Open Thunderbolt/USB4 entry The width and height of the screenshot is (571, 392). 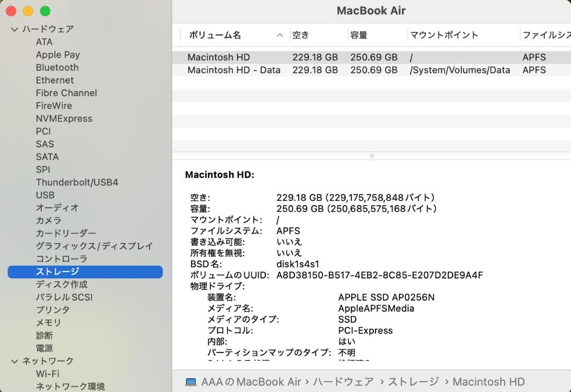77,182
